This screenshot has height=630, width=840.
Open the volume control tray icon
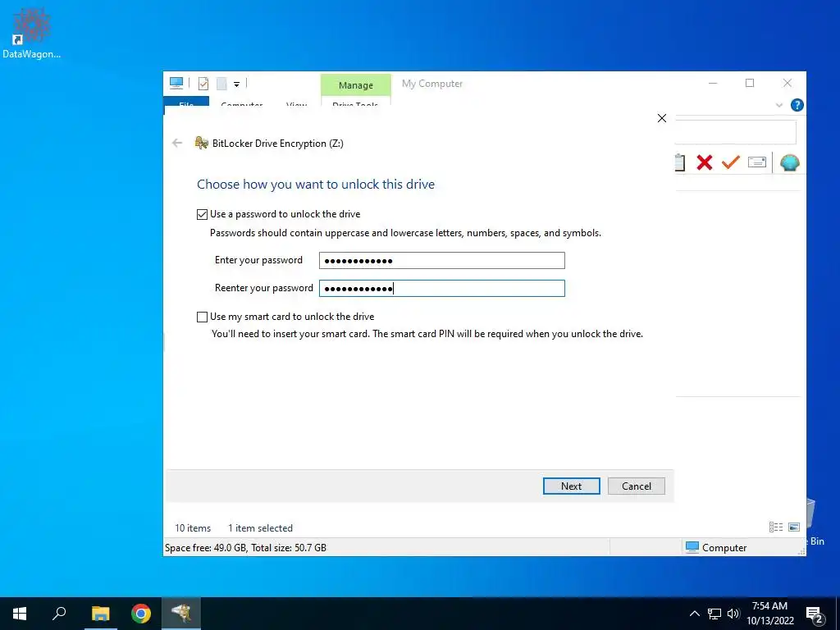(733, 614)
